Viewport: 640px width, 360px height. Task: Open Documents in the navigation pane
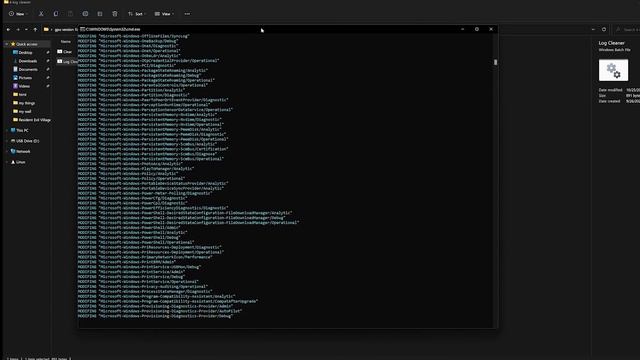tap(27, 69)
